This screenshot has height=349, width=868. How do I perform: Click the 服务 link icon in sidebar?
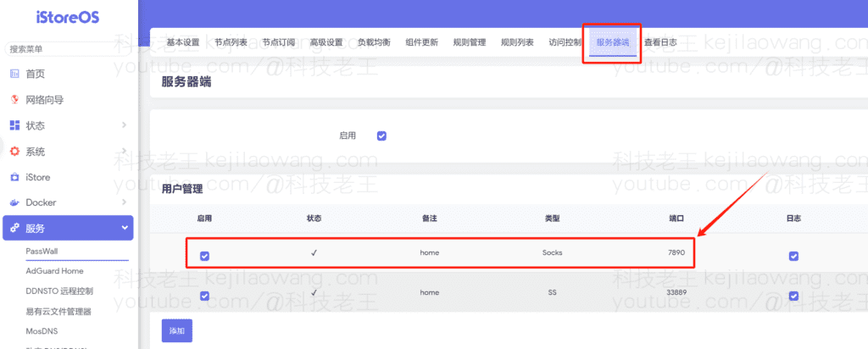click(14, 229)
